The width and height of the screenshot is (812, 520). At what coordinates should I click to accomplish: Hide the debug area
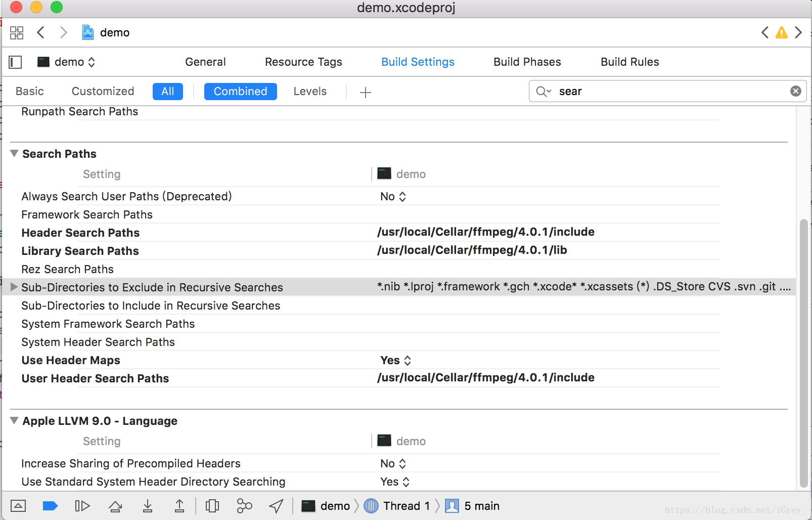point(18,506)
